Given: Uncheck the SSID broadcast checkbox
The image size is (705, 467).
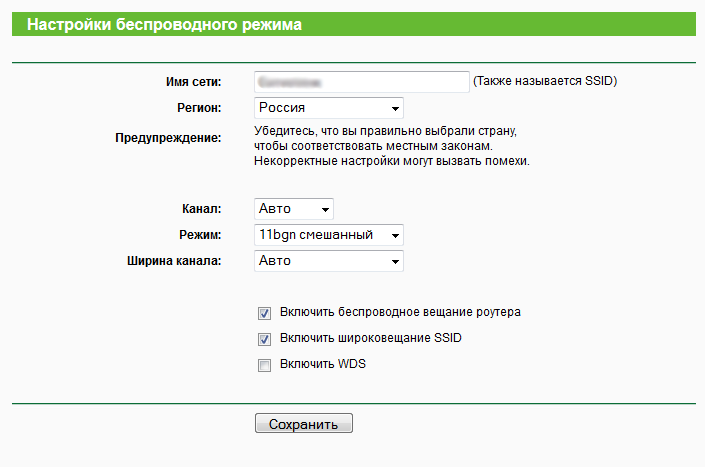Looking at the screenshot, I should click(265, 339).
